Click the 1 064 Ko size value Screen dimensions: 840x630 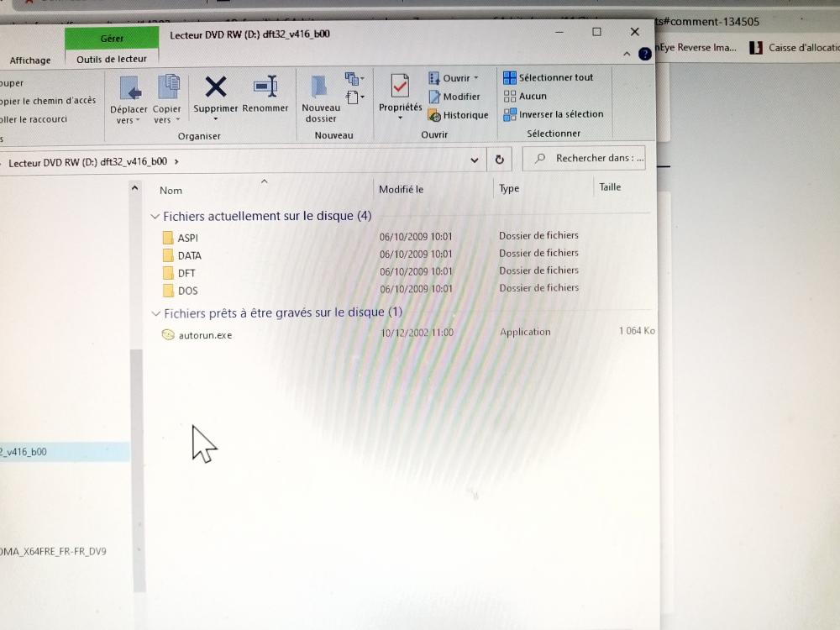[637, 330]
